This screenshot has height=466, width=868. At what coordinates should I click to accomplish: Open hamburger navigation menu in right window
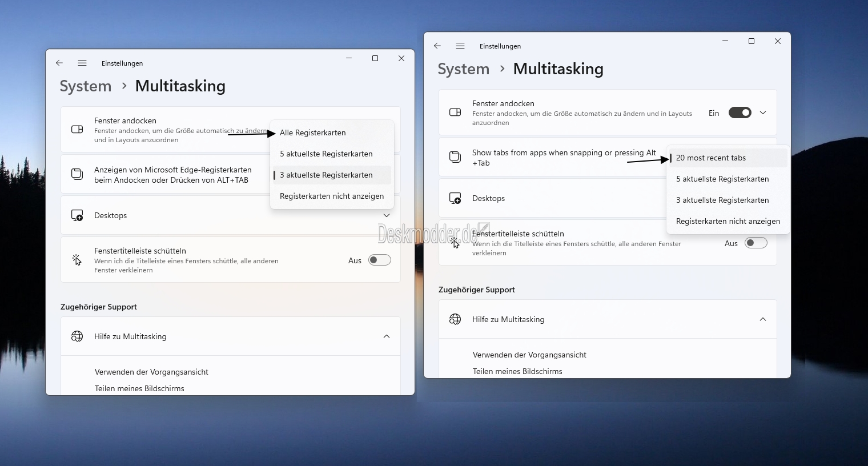pyautogui.click(x=460, y=46)
